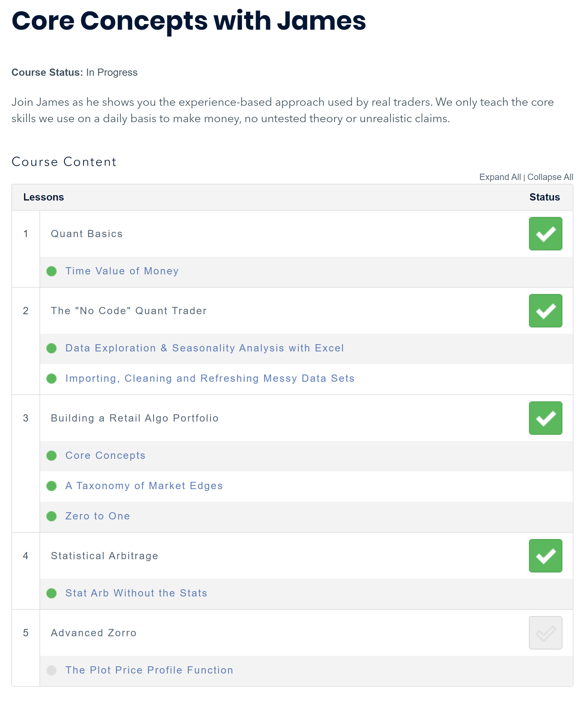Viewport: 588px width, 701px height.
Task: Open the Zero to One topic link
Action: (98, 516)
